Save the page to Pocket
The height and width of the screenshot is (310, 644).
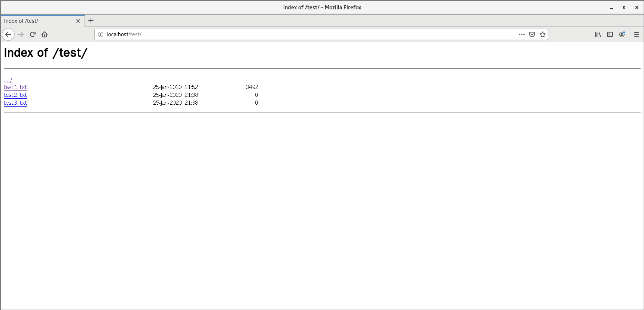pos(532,34)
